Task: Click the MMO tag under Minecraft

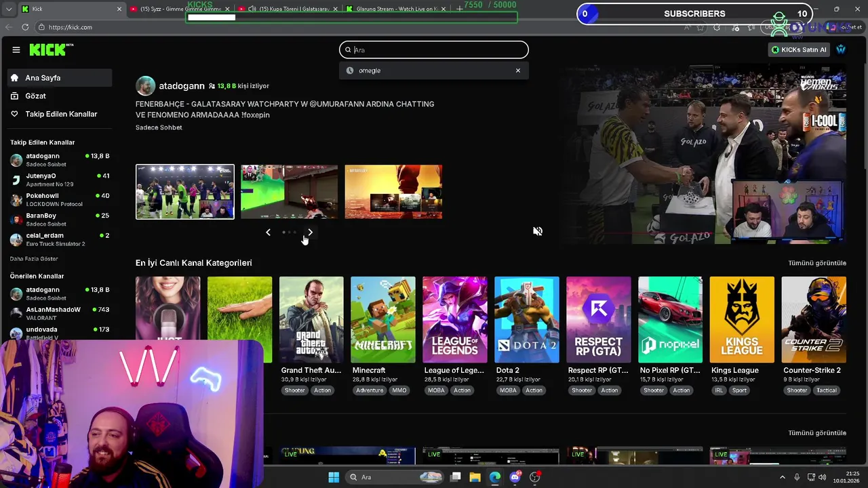Action: click(399, 390)
